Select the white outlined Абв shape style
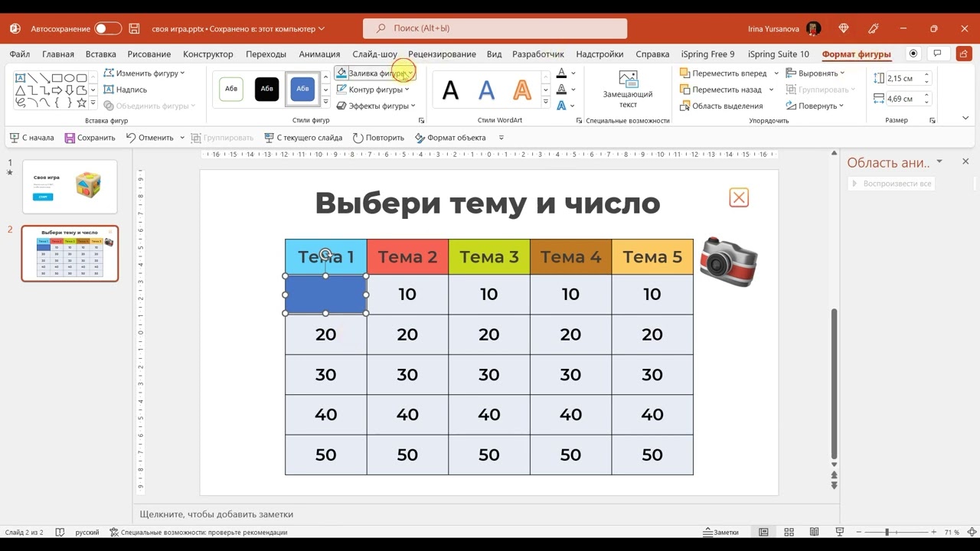The image size is (980, 551). click(x=231, y=89)
